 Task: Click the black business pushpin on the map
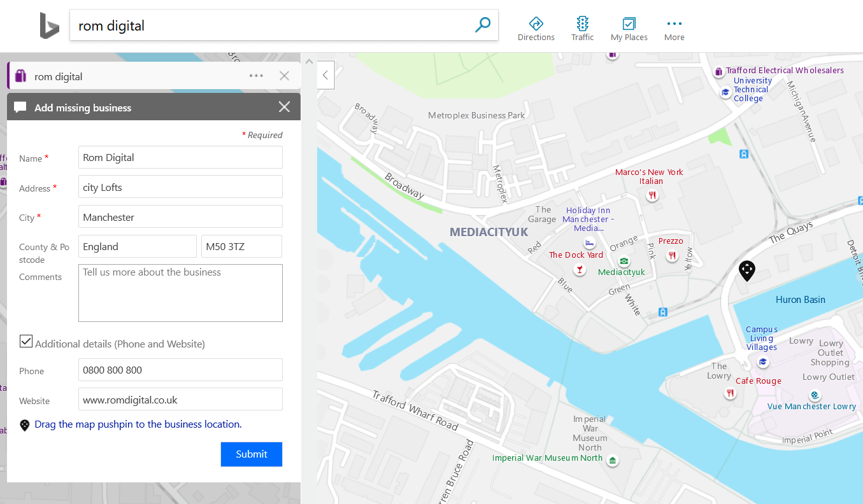click(746, 270)
